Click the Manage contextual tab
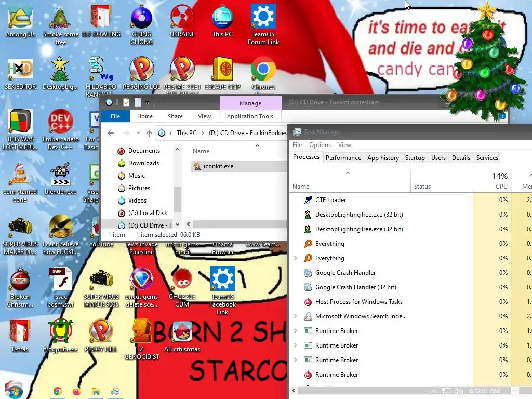532x399 pixels. (x=250, y=103)
